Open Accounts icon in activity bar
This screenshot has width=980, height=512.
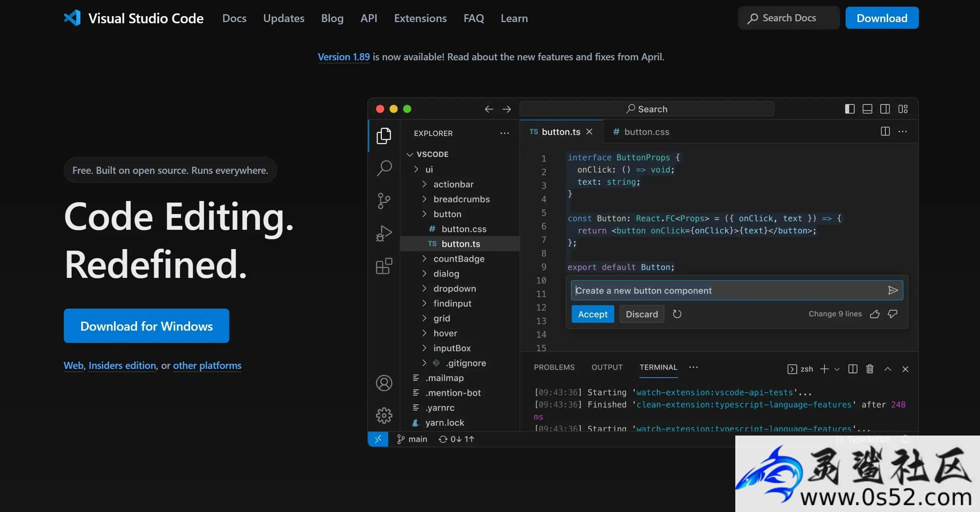coord(384,383)
